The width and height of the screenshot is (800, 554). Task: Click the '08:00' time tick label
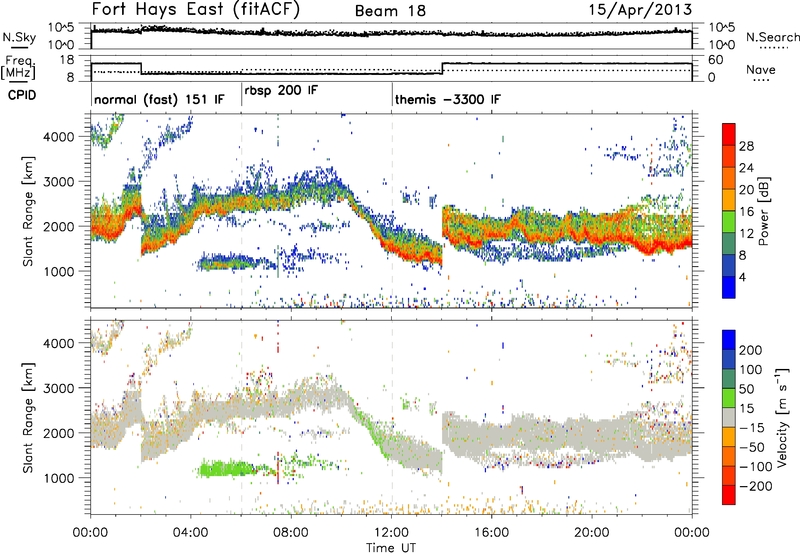[291, 533]
